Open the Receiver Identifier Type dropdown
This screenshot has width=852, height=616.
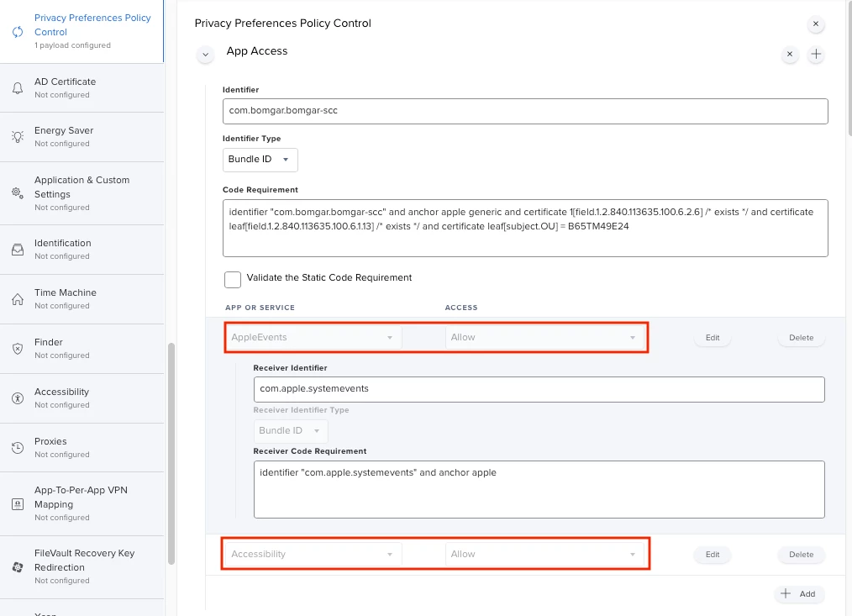(291, 431)
